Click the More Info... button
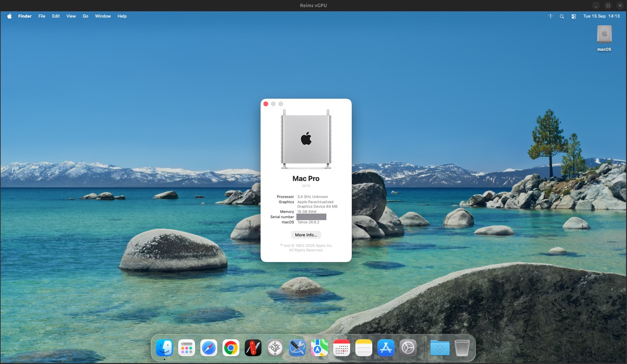This screenshot has width=627, height=364. point(306,235)
